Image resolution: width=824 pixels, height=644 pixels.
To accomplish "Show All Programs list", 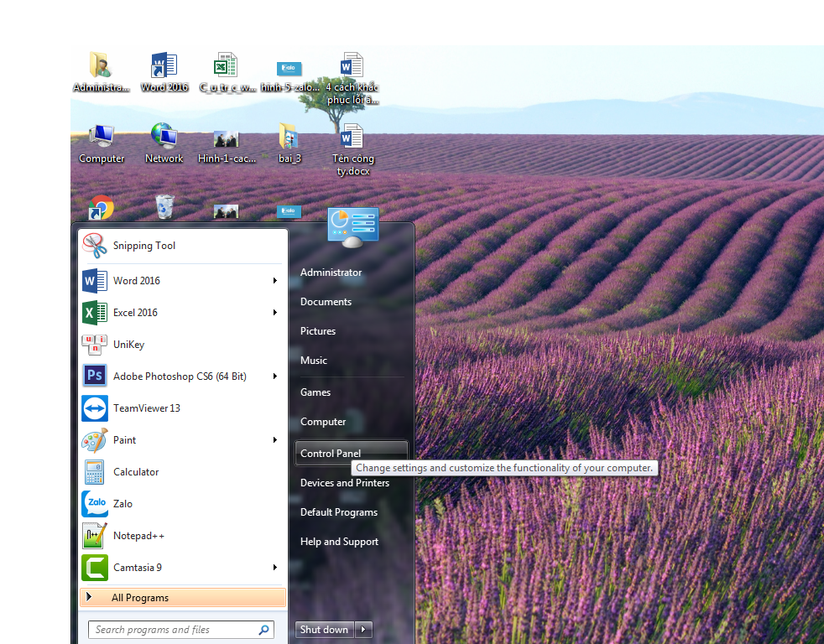I will coord(182,598).
